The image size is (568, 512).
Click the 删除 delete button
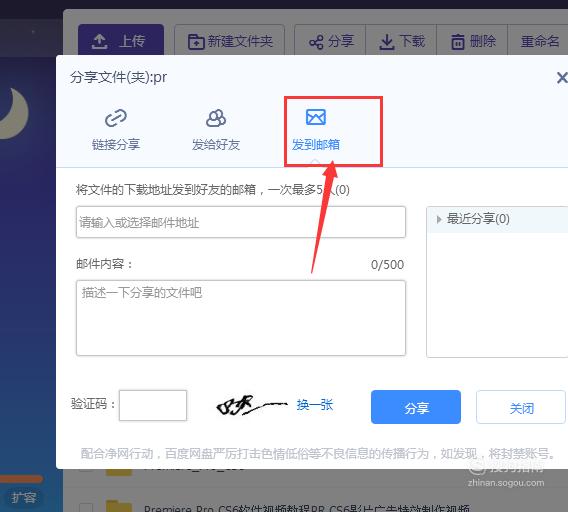pyautogui.click(x=472, y=41)
